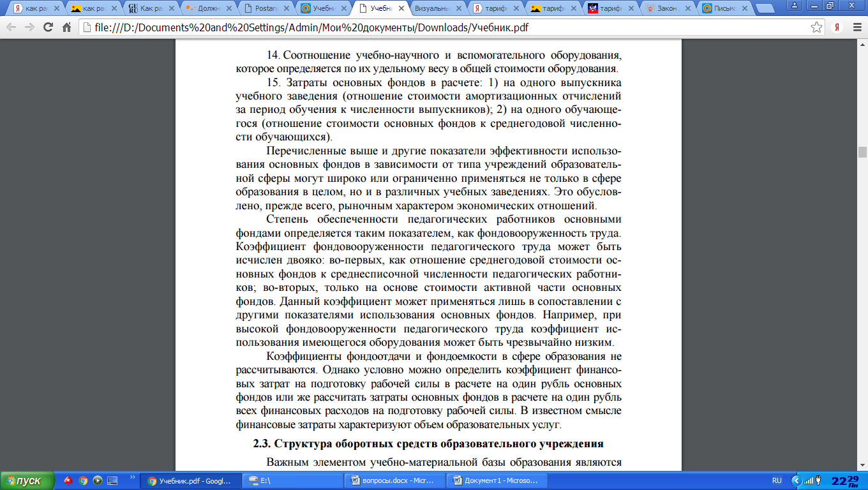Click the vertical scrollbar thumb

pyautogui.click(x=862, y=152)
